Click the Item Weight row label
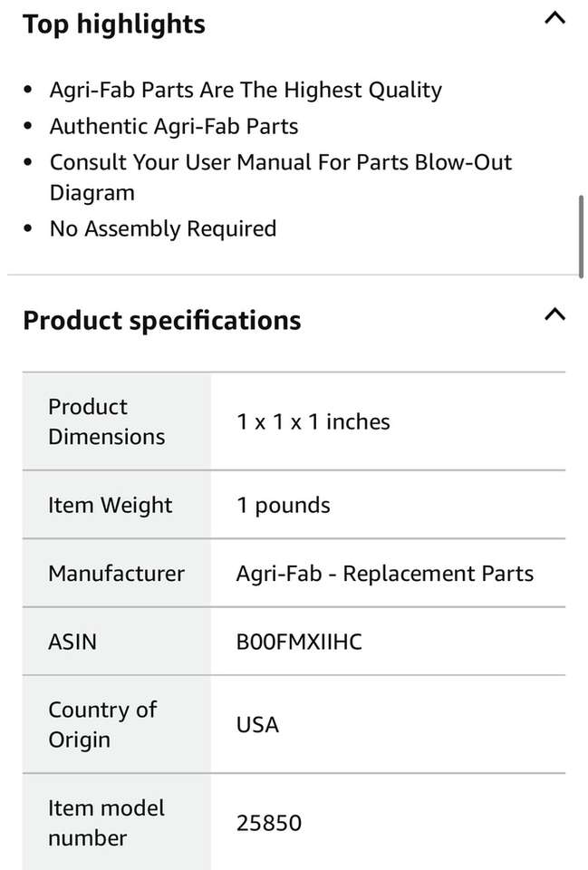588x870 pixels. click(111, 505)
